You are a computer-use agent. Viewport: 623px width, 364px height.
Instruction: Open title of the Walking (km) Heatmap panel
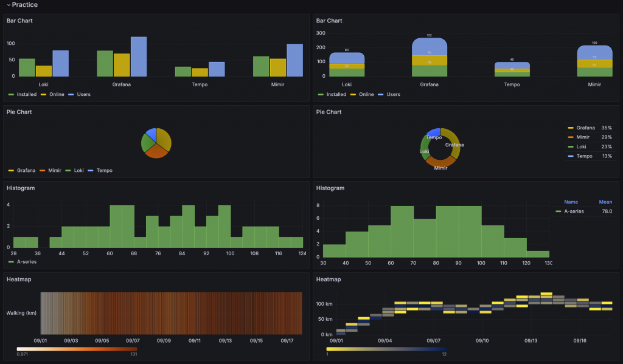(19, 280)
